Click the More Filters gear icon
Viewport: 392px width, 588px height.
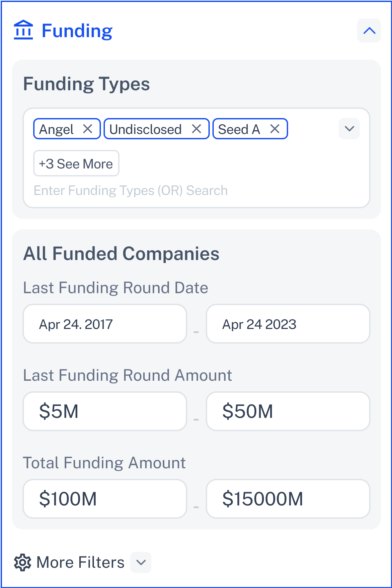(x=23, y=562)
